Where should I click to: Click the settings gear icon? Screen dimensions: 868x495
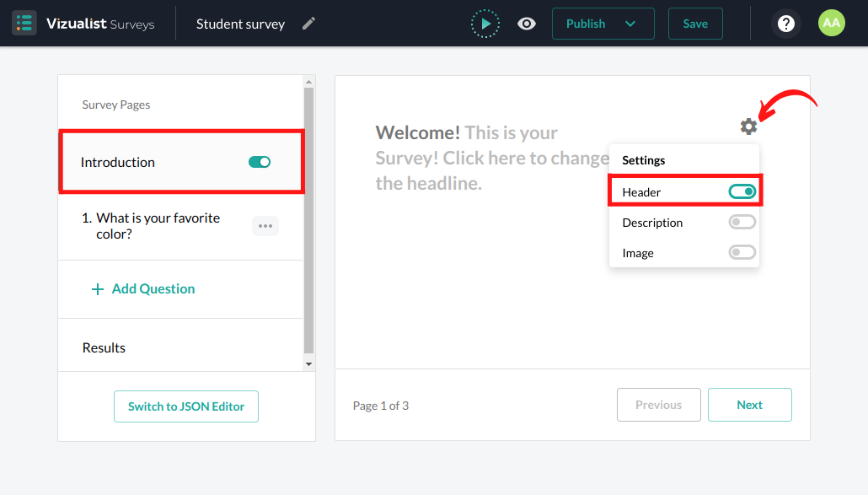tap(748, 126)
